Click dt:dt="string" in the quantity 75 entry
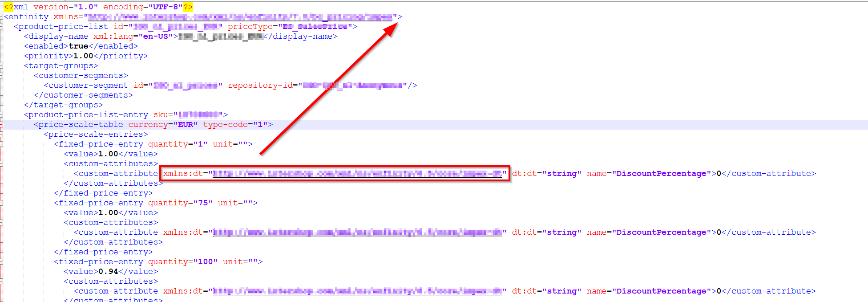Viewport: 868px width, 302px height. coord(546,233)
